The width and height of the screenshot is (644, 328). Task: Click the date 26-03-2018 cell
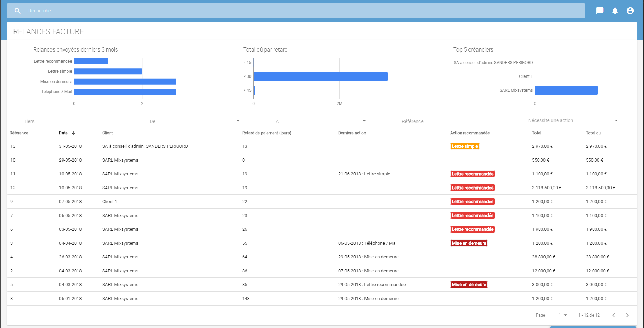[70, 257]
